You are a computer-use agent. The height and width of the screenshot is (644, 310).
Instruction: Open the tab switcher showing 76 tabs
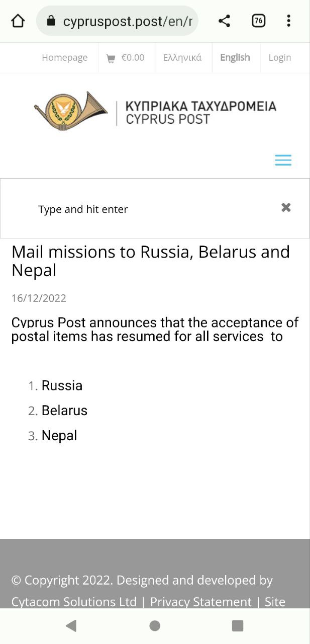[x=258, y=21]
